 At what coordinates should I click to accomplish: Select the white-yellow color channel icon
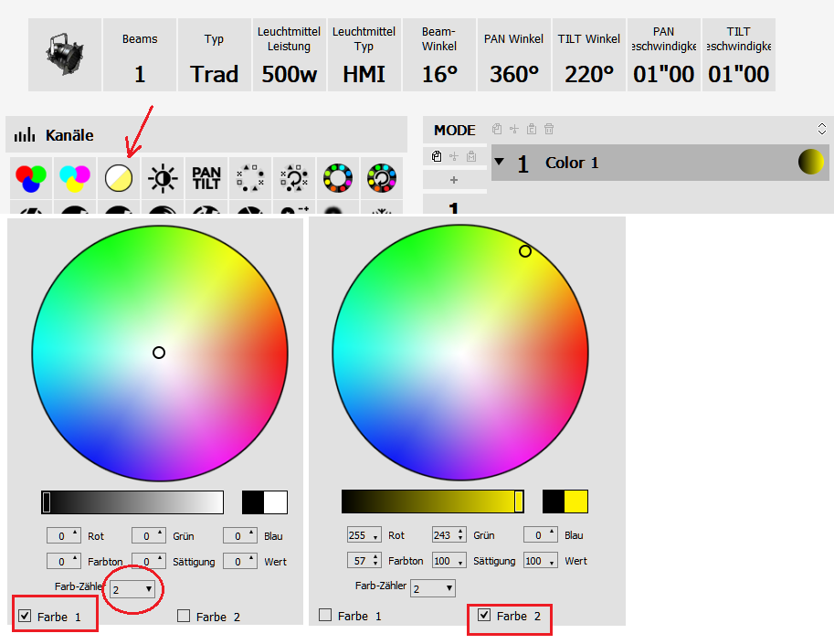119,178
